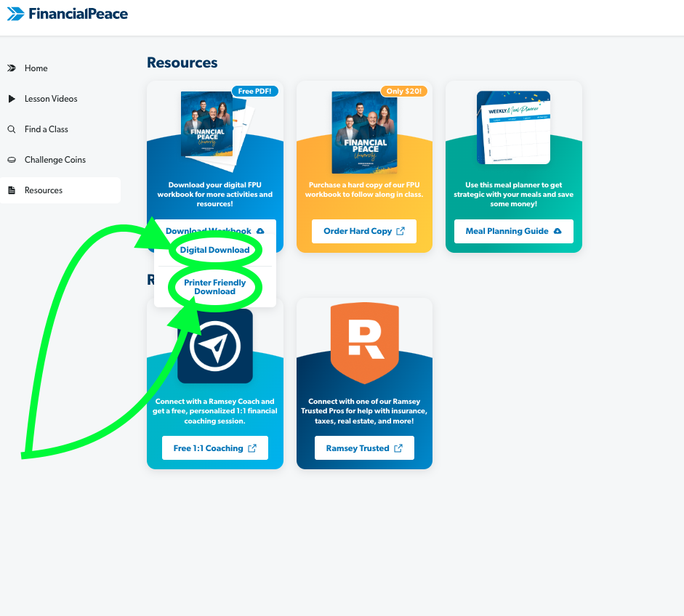Click the 'Connect with a Ramsey Coach' text

215,411
